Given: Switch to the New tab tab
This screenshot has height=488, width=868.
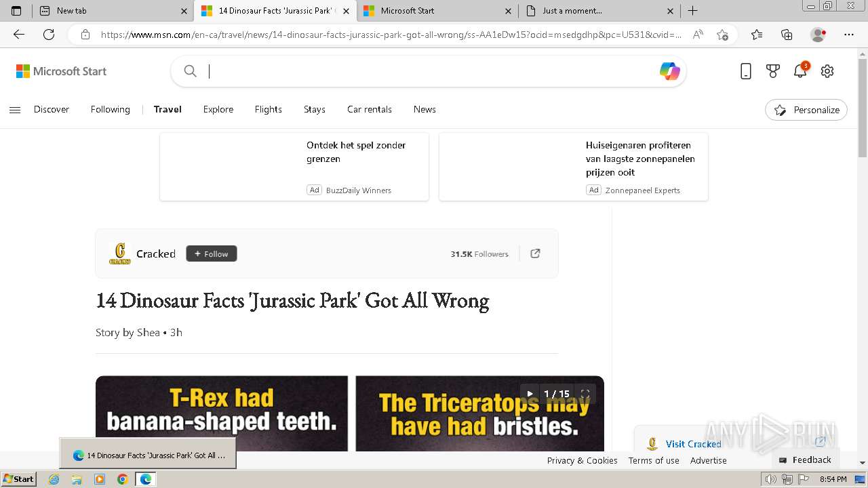Looking at the screenshot, I should coord(113,11).
